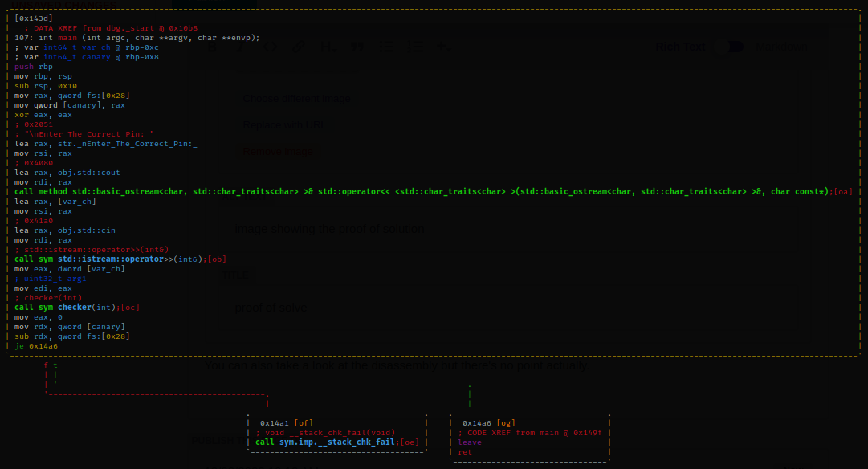868x469 pixels.
Task: Open the heading level dropdown
Action: (328, 47)
